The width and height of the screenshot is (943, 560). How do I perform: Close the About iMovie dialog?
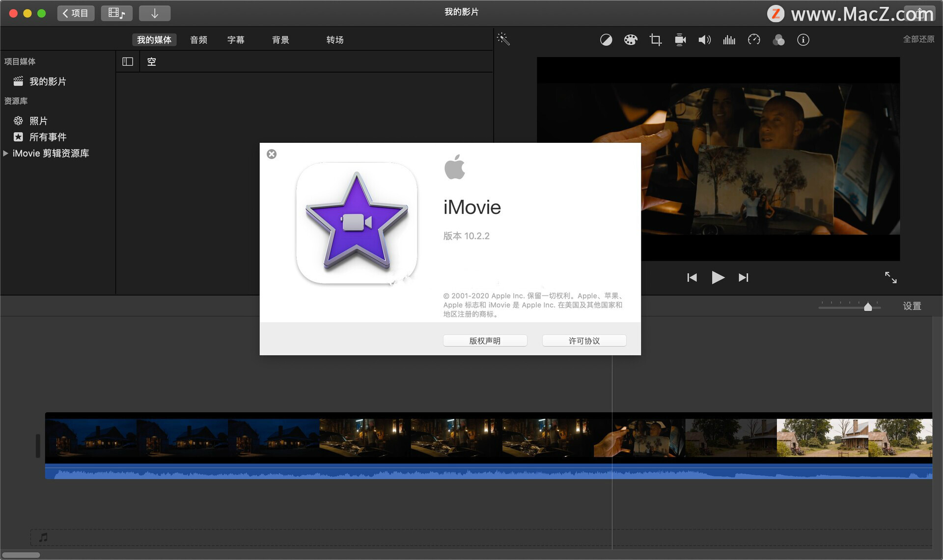coord(272,154)
